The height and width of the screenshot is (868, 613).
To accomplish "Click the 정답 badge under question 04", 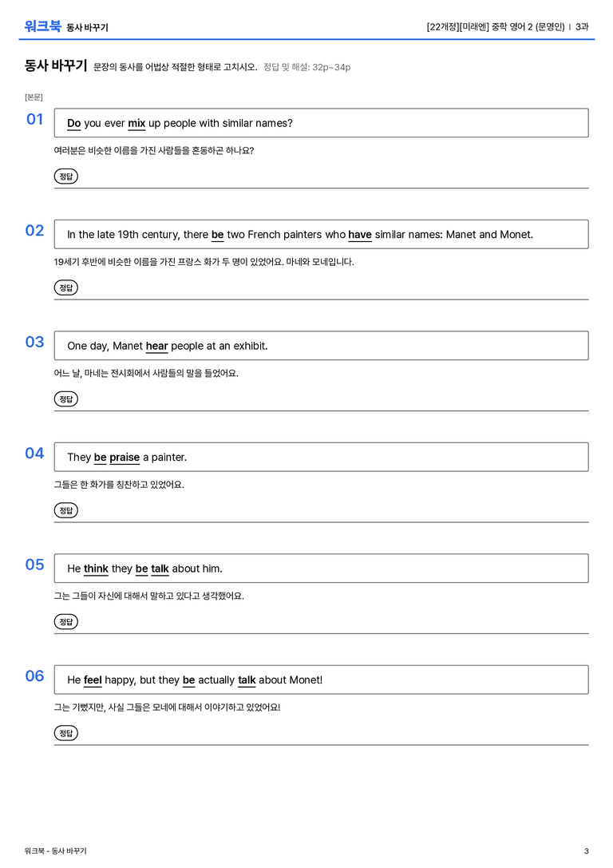I will coord(65,510).
